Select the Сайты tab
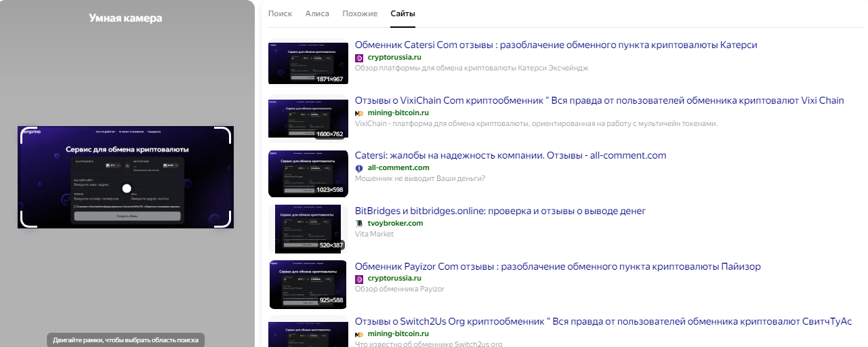 [x=403, y=14]
